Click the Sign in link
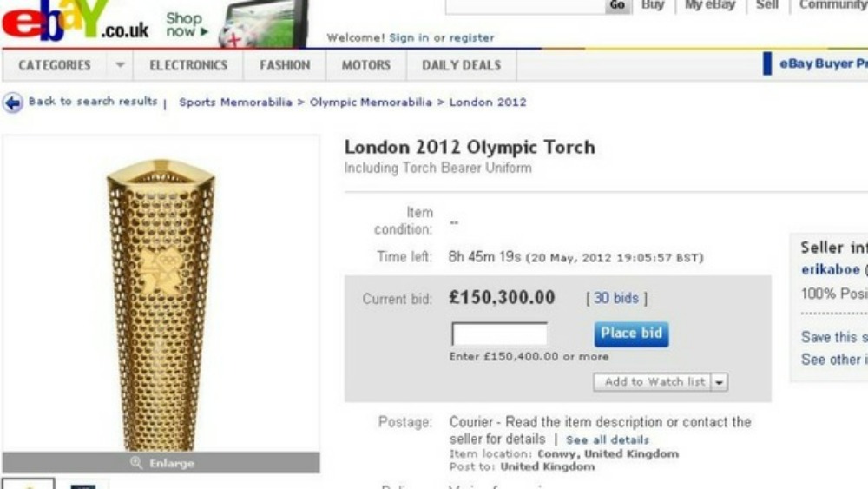 tap(409, 37)
